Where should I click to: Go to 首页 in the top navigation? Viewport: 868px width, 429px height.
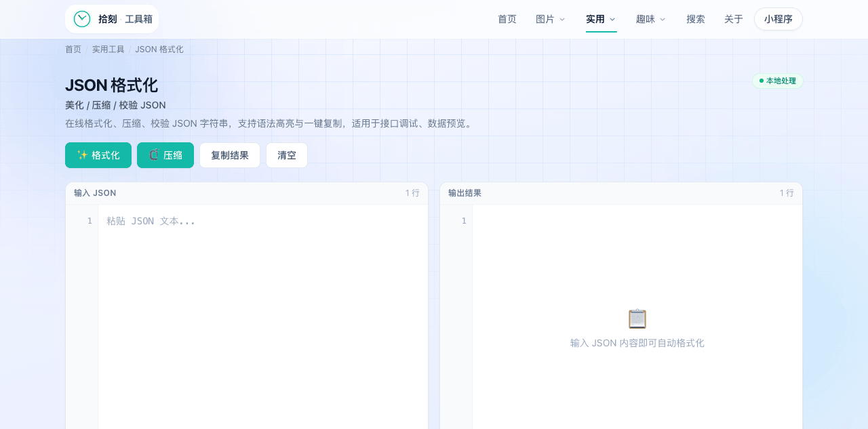pos(507,19)
